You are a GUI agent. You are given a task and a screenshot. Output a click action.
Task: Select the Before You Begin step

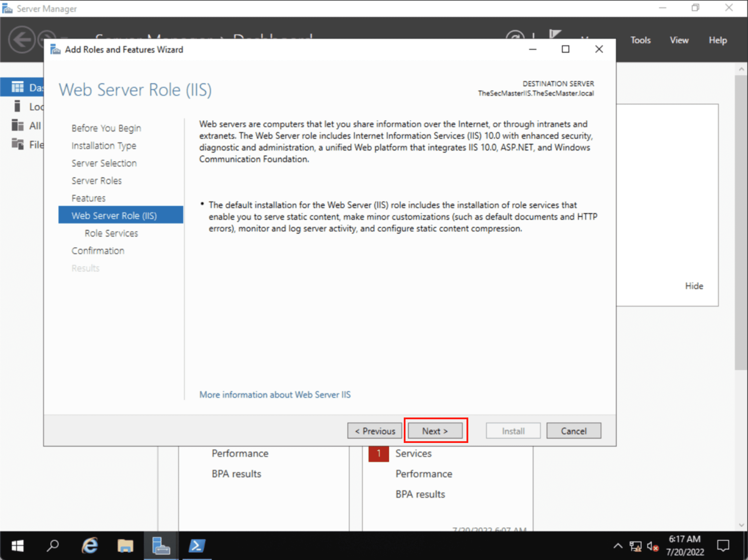(106, 128)
